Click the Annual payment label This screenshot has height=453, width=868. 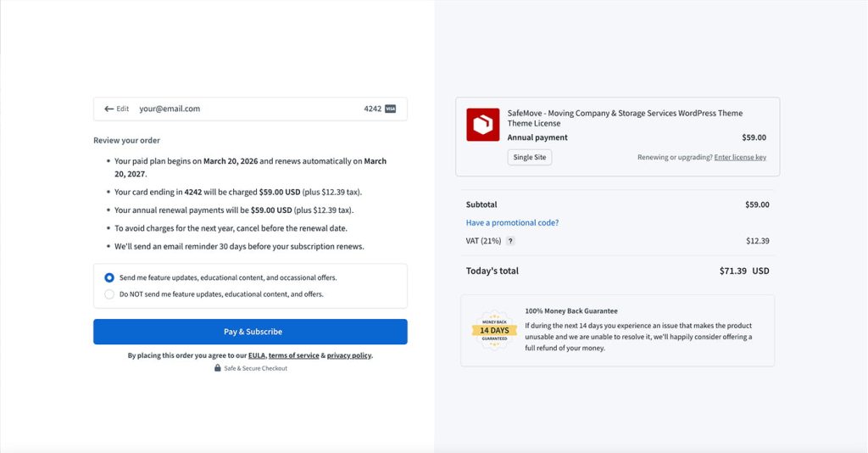pyautogui.click(x=537, y=137)
